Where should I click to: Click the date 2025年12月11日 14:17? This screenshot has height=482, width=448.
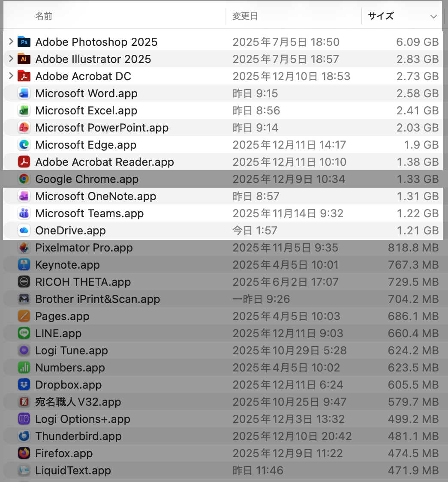tap(289, 145)
